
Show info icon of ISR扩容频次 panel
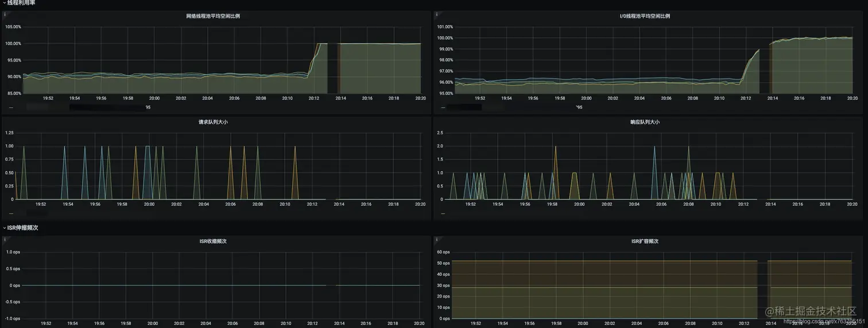click(x=436, y=239)
